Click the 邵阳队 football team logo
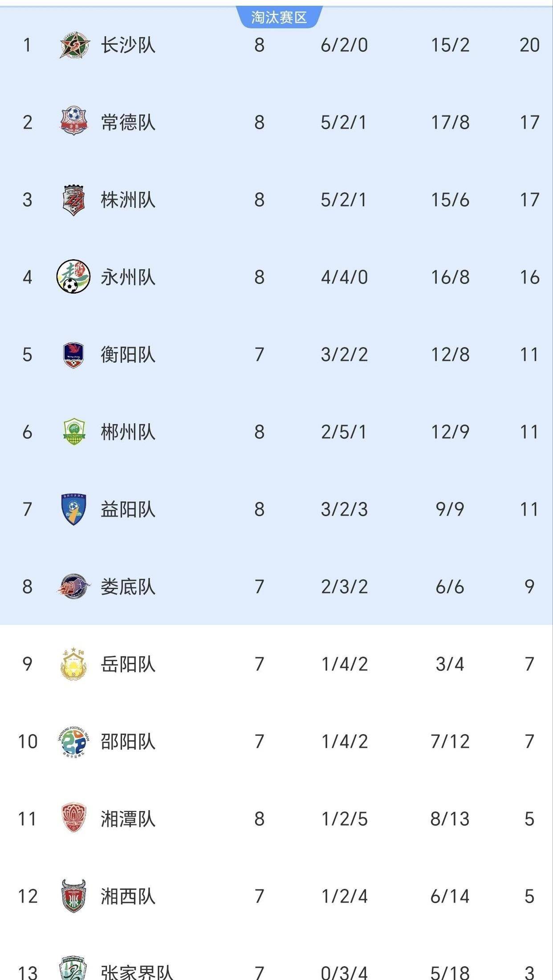The width and height of the screenshot is (553, 980). (x=74, y=742)
